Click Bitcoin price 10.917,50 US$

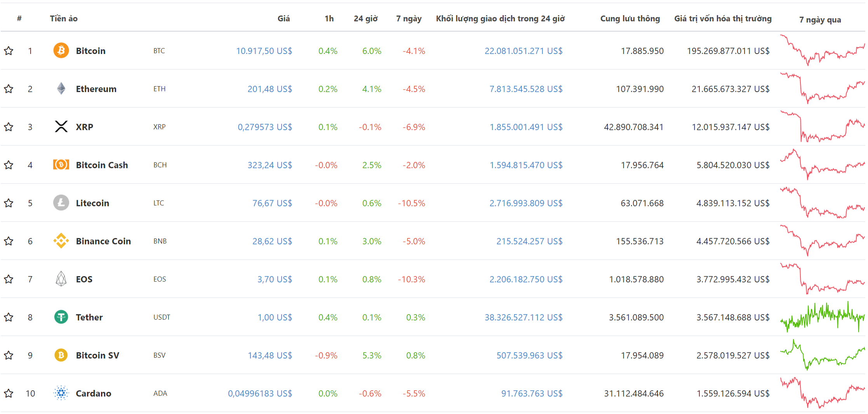click(264, 51)
